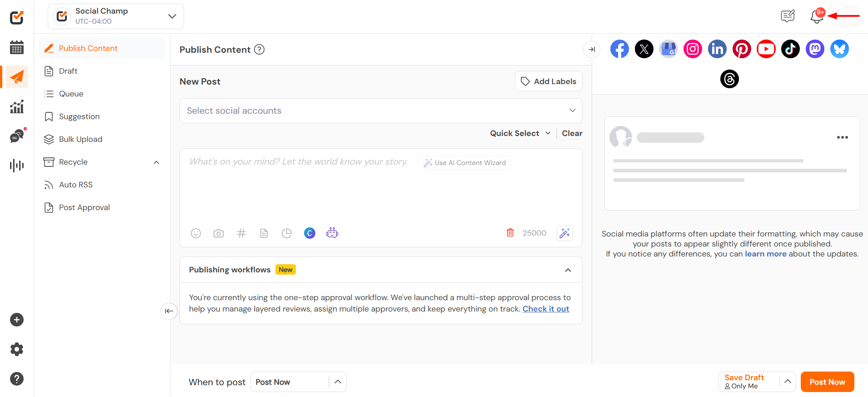Collapse the left sidebar menu
This screenshot has width=868, height=397.
click(169, 311)
